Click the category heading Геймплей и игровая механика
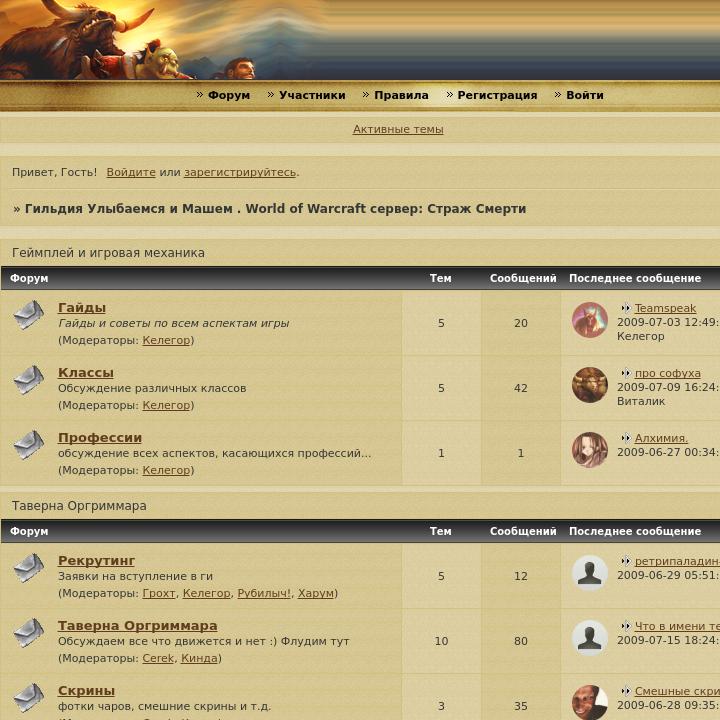 (x=108, y=253)
